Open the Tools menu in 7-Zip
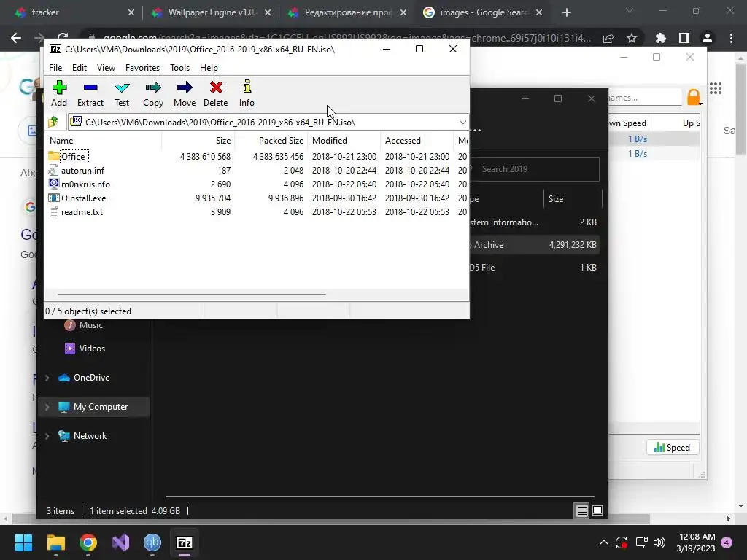This screenshot has width=747, height=560. click(179, 68)
